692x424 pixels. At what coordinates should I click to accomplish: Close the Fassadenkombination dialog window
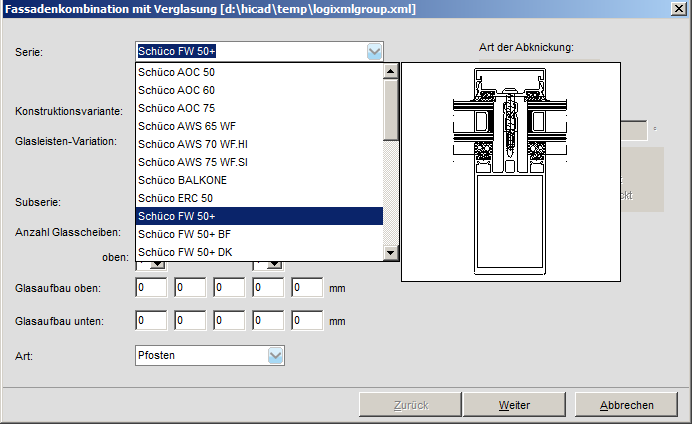coord(678,8)
